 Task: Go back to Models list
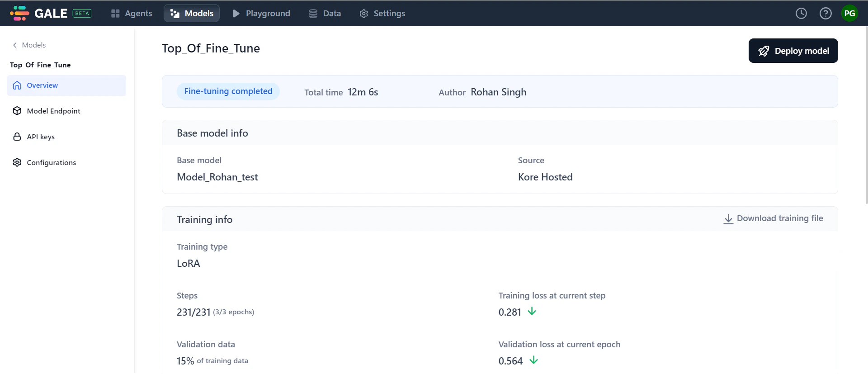[x=29, y=45]
